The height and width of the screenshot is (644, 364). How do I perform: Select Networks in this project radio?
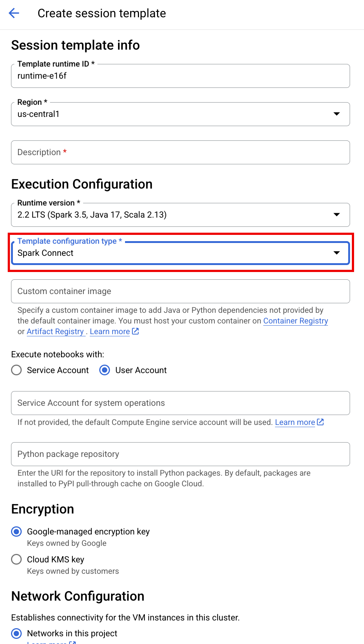17,633
